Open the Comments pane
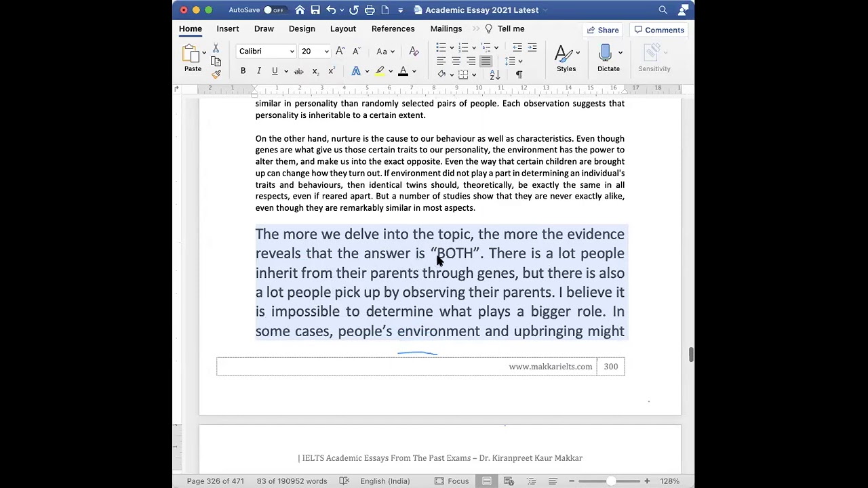Image resolution: width=868 pixels, height=488 pixels. pyautogui.click(x=658, y=30)
